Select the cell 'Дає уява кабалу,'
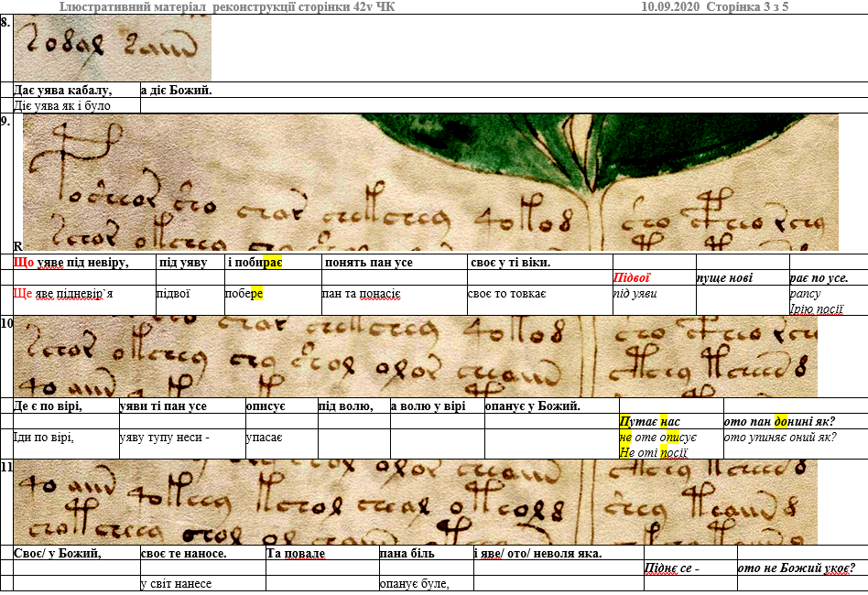Image resolution: width=868 pixels, height=595 pixels. click(76, 90)
